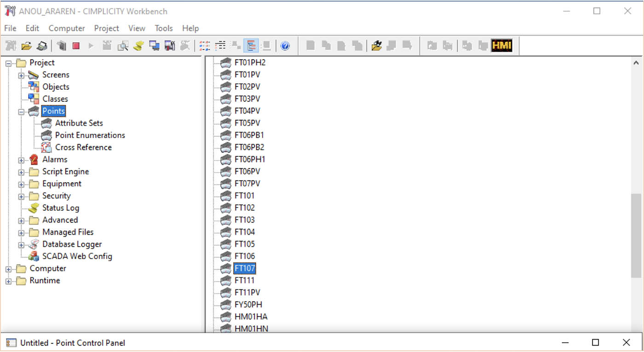Collapse the Points tree node
644x352 pixels.
(x=21, y=111)
